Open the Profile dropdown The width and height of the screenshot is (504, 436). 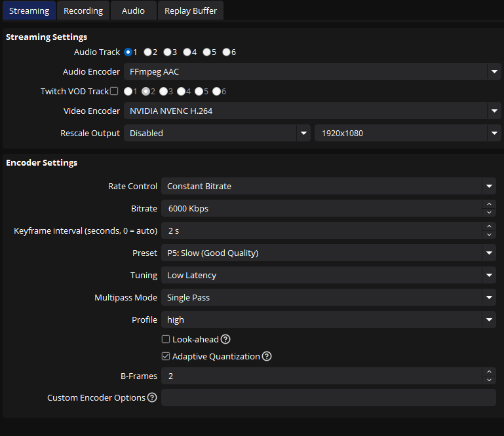(x=328, y=319)
